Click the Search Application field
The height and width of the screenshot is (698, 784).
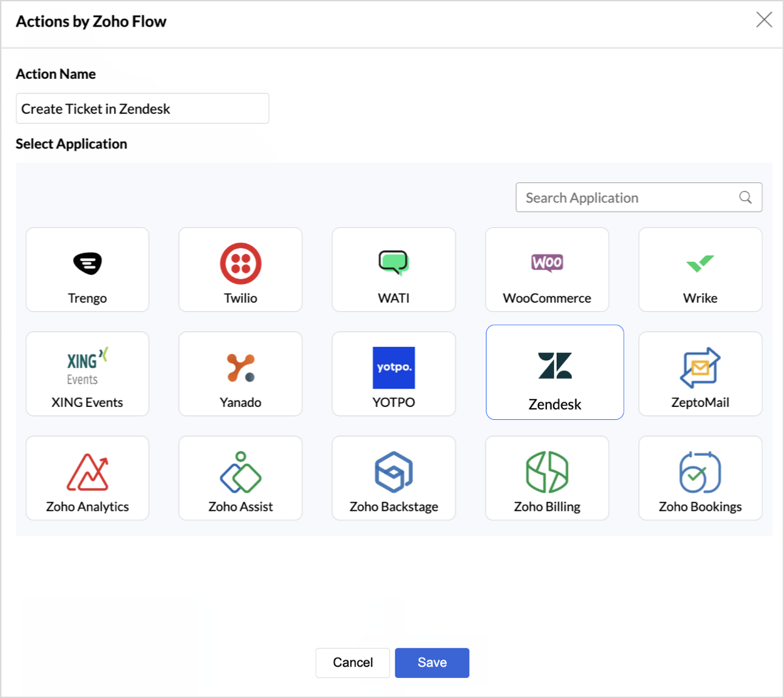[639, 197]
